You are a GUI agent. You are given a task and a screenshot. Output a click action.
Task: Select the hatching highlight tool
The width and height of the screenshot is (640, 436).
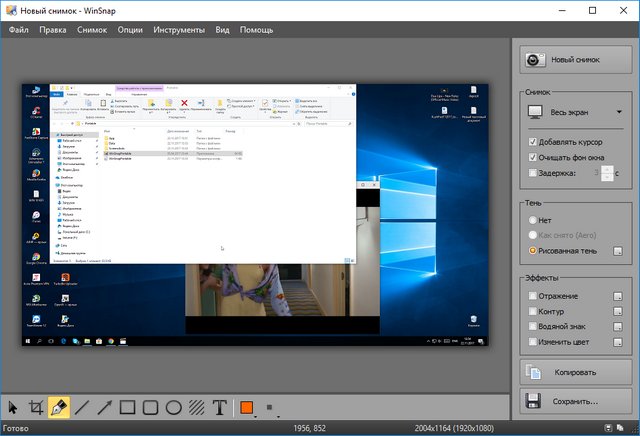tap(196, 408)
